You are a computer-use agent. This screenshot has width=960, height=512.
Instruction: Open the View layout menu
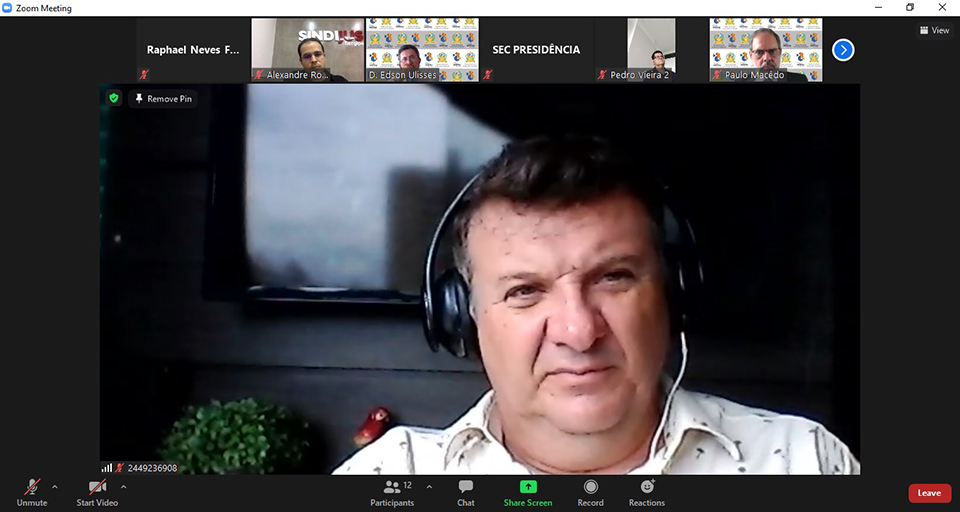(x=934, y=30)
